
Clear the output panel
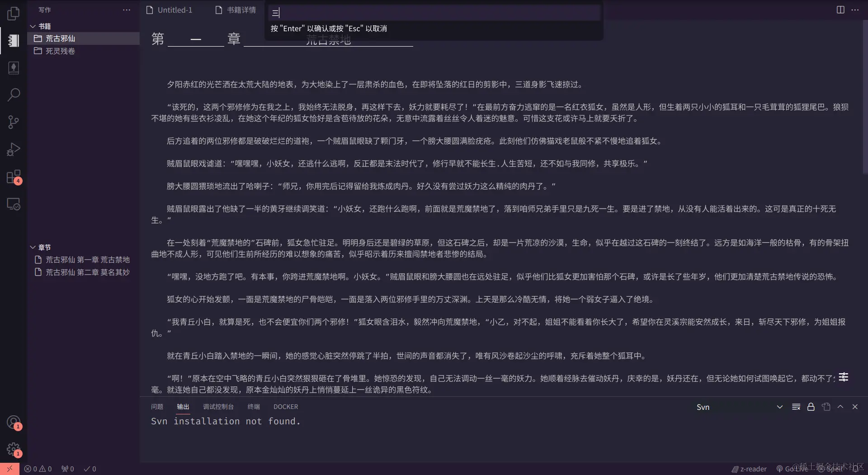(x=796, y=407)
